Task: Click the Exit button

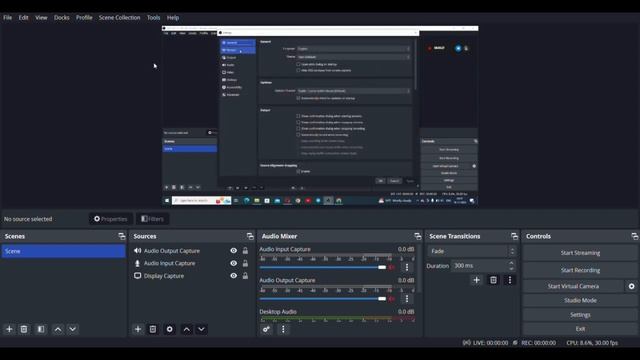Action: click(x=580, y=329)
